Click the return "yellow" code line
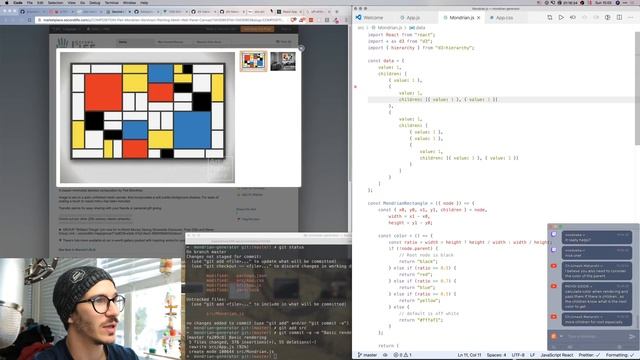 (420, 300)
